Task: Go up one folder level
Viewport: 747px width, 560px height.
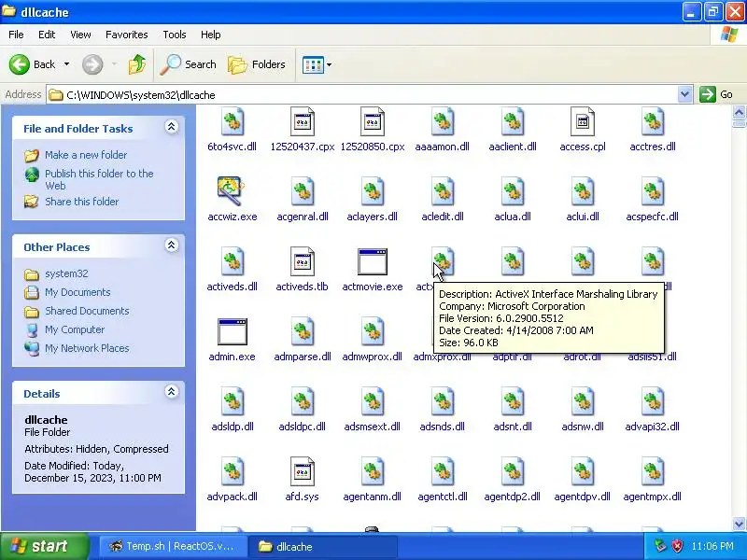Action: click(x=137, y=64)
